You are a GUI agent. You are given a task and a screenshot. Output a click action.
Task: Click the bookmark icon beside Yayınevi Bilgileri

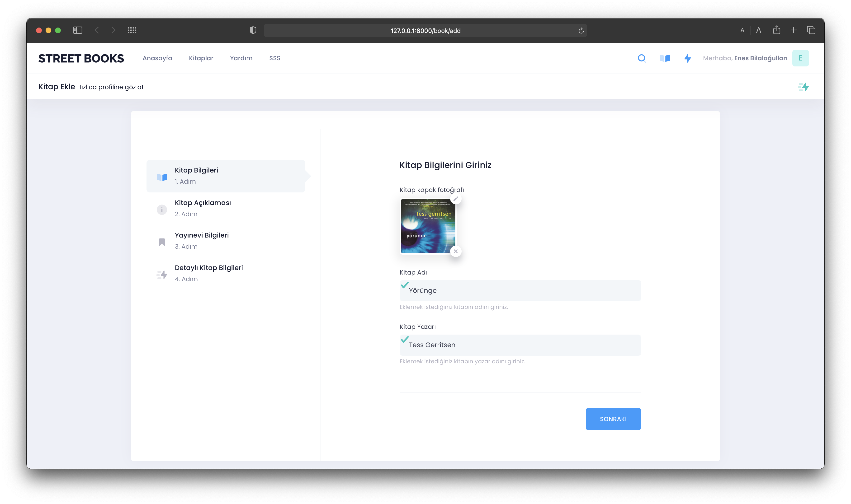162,242
